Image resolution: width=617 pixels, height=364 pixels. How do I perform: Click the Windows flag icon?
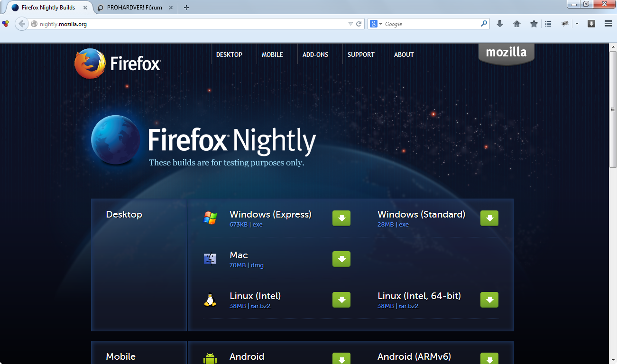click(210, 218)
